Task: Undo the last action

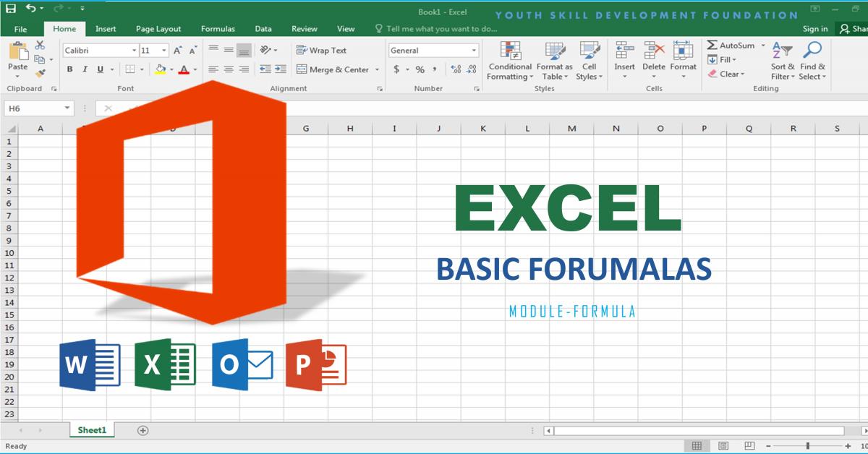Action: pyautogui.click(x=30, y=9)
